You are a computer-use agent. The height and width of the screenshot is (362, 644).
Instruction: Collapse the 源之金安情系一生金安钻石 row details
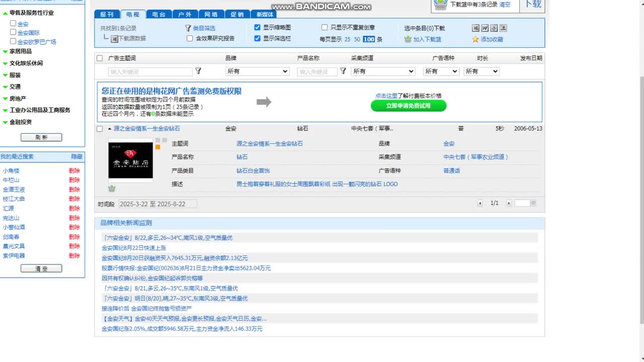(110, 129)
